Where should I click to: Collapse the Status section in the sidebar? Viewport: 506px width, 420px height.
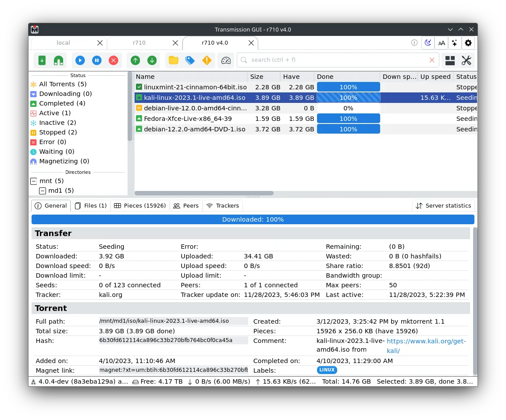pyautogui.click(x=78, y=75)
